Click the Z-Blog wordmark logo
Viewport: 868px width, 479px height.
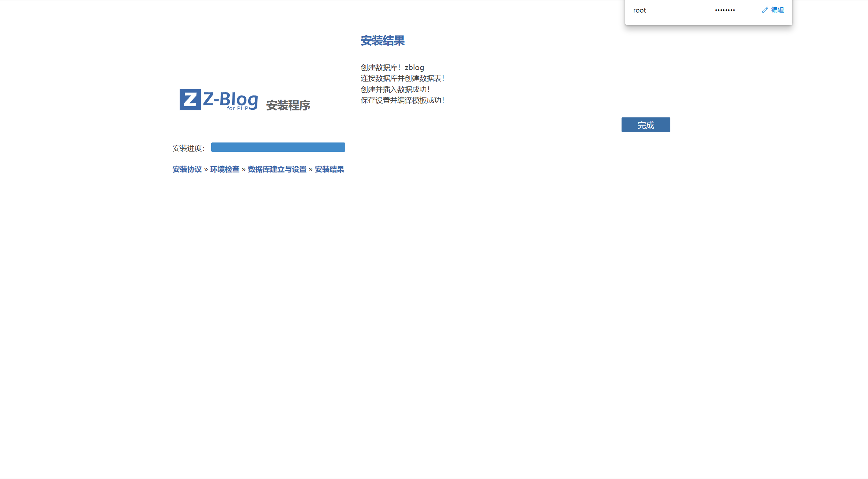pyautogui.click(x=230, y=99)
